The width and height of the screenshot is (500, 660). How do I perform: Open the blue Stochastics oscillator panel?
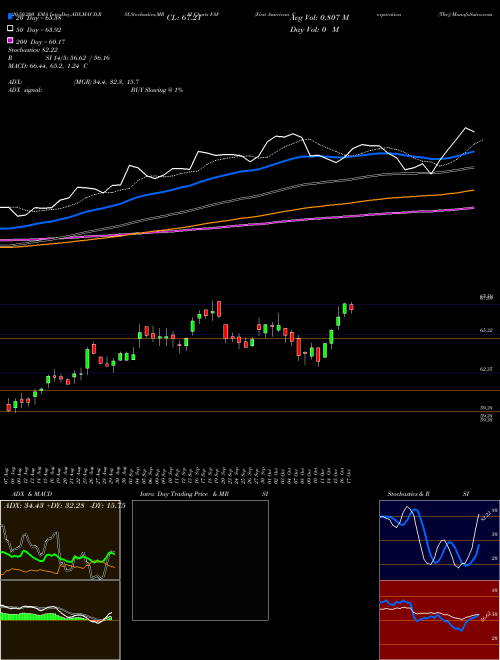coord(439,540)
